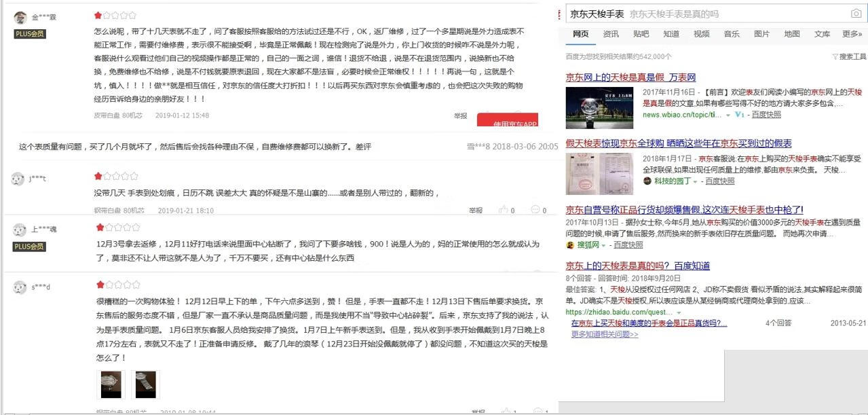The image size is (868, 415).
Task: Click 皮带白盘 80机芯 spec text
Action: (x=118, y=115)
